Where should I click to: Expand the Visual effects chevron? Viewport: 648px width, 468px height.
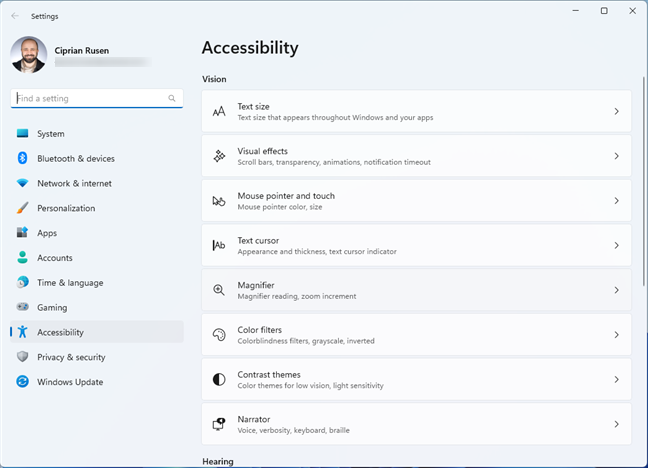pyautogui.click(x=616, y=156)
